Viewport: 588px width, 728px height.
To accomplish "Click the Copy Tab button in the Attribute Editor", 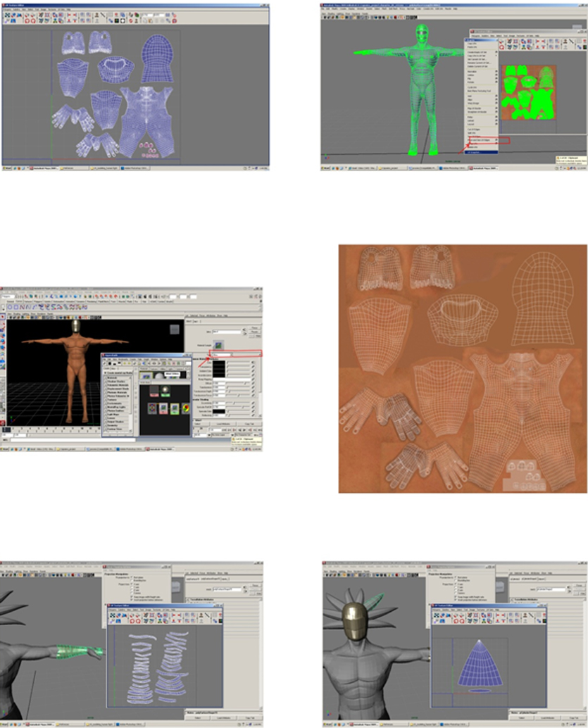I will point(247,422).
